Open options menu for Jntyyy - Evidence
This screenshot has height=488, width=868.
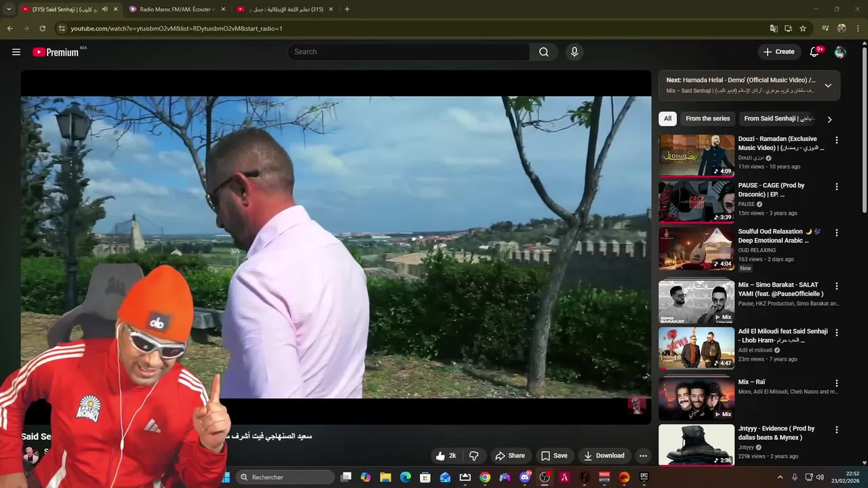click(x=836, y=430)
